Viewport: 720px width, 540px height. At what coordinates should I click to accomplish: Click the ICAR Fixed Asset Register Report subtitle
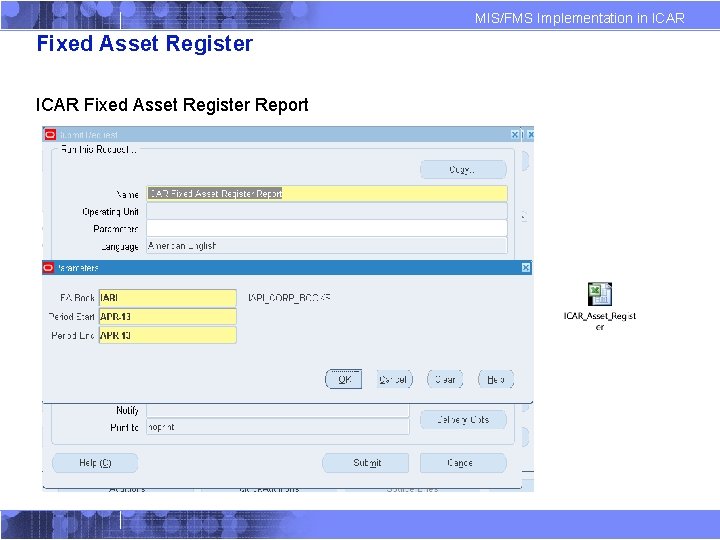point(172,105)
